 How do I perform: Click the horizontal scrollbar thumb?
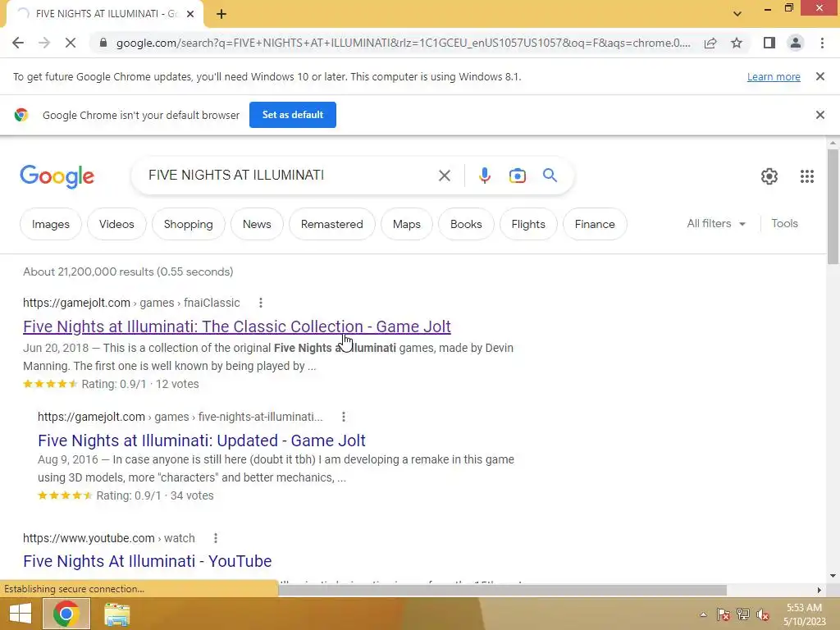click(x=503, y=590)
